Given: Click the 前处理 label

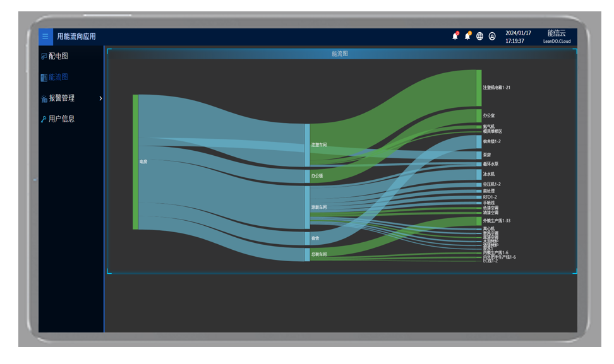Looking at the screenshot, I should tap(489, 191).
